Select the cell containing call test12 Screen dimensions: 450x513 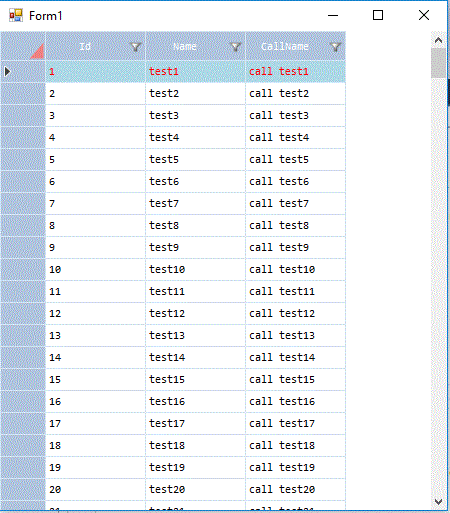point(295,313)
